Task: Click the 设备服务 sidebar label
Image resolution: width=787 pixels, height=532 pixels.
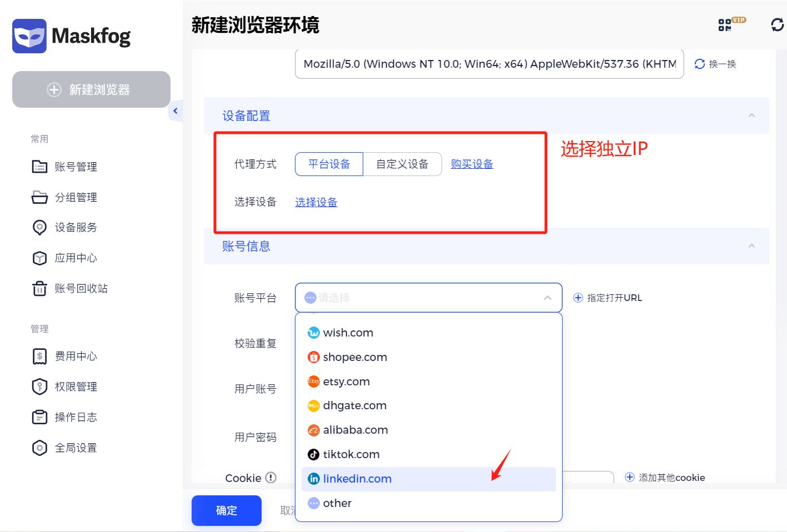Action: [76, 227]
